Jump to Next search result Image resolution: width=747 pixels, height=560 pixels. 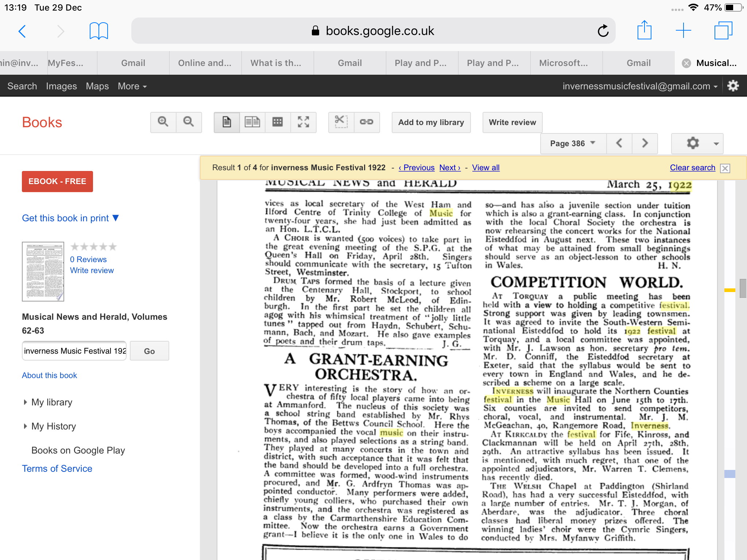tap(450, 168)
